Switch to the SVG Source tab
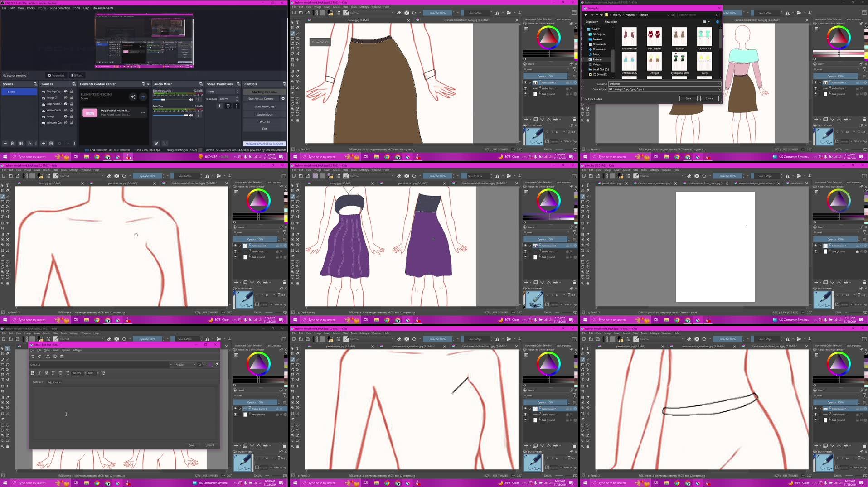Screen dimensions: 868x487 pyautogui.click(x=54, y=382)
